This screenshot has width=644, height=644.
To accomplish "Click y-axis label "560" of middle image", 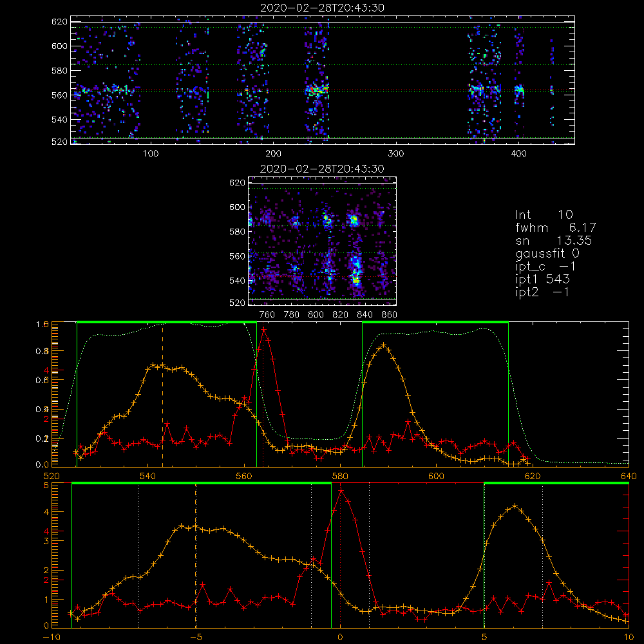I will pos(238,256).
